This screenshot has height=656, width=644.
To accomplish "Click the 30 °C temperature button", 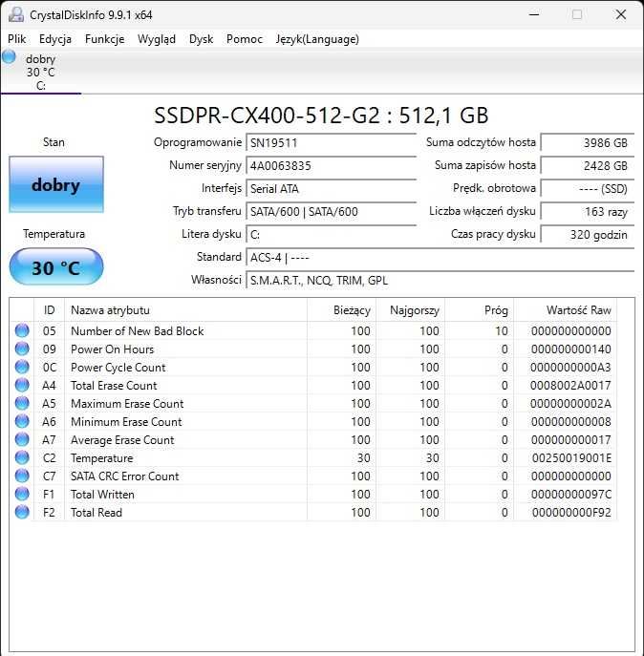I will pyautogui.click(x=56, y=267).
